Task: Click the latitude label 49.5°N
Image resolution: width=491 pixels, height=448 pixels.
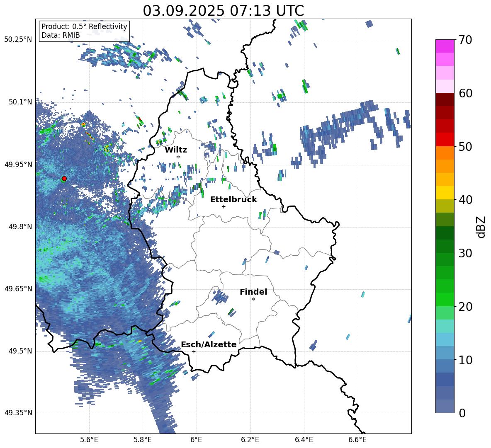Action: [x=20, y=351]
